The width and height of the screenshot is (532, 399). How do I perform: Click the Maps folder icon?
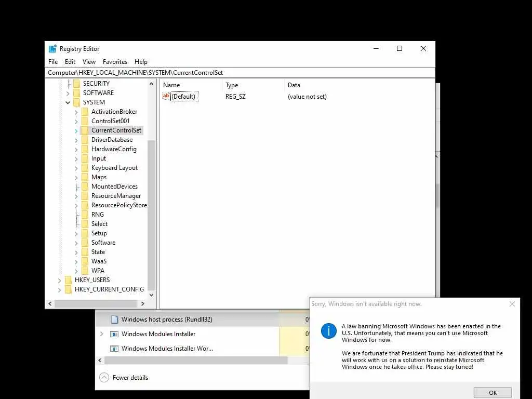pyautogui.click(x=85, y=177)
